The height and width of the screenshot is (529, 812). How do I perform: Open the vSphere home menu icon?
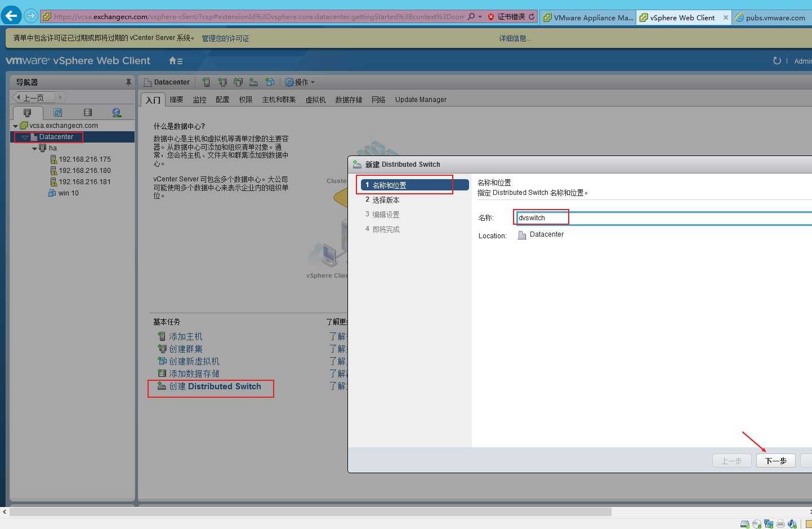point(176,61)
